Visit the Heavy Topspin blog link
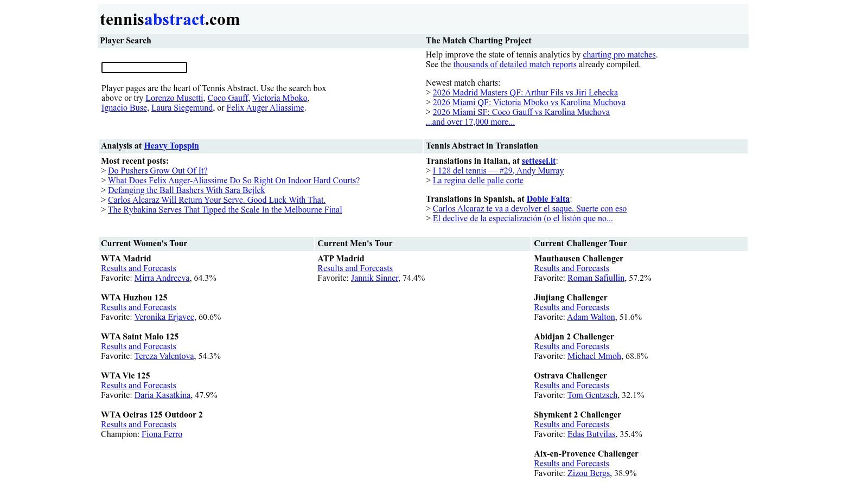 171,146
